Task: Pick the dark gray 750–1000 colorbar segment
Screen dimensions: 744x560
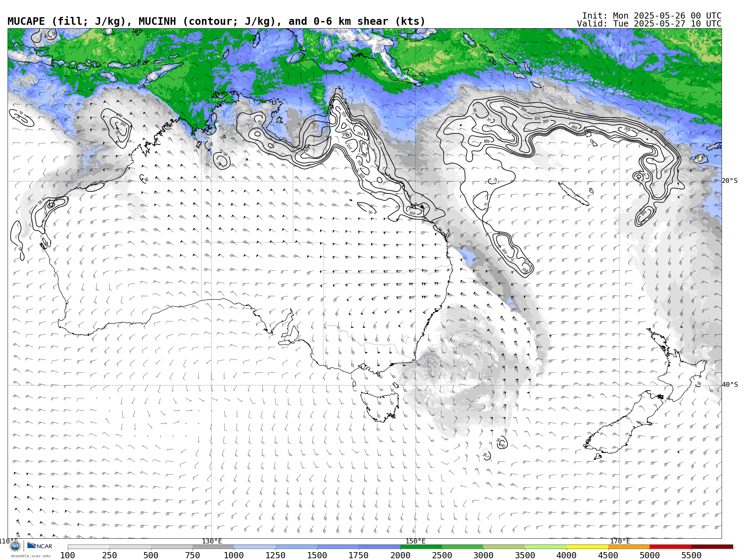Action: (x=213, y=547)
